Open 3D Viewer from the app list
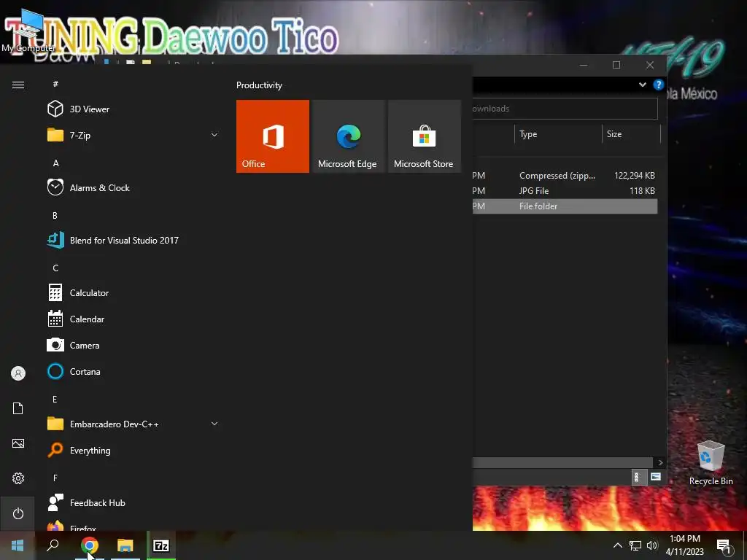Image resolution: width=747 pixels, height=560 pixels. pos(133,109)
